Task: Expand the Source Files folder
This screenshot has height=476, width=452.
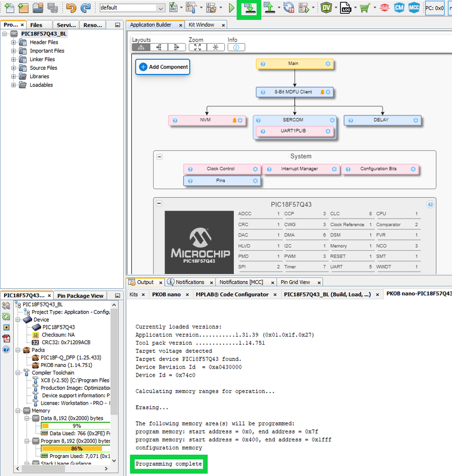Action: [14, 68]
